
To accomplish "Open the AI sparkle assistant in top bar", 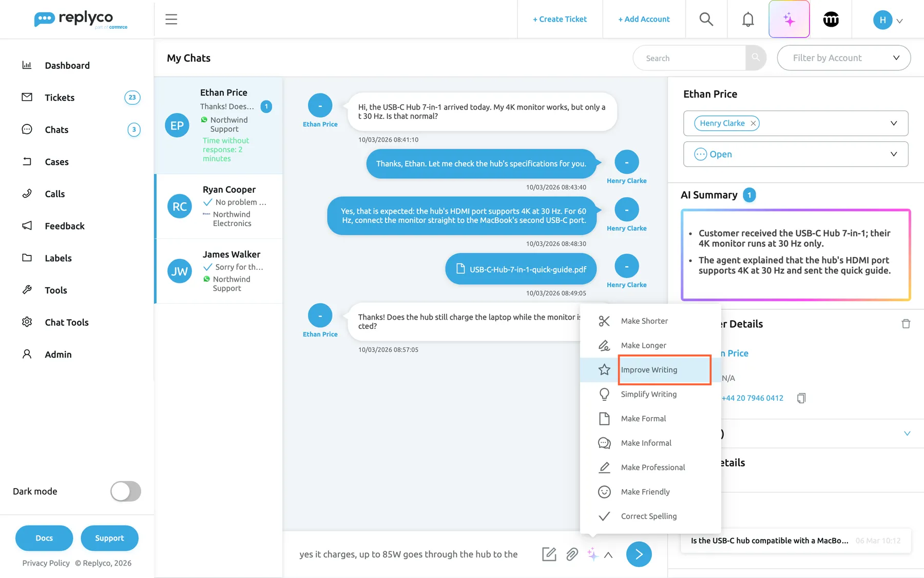I will 789,20.
